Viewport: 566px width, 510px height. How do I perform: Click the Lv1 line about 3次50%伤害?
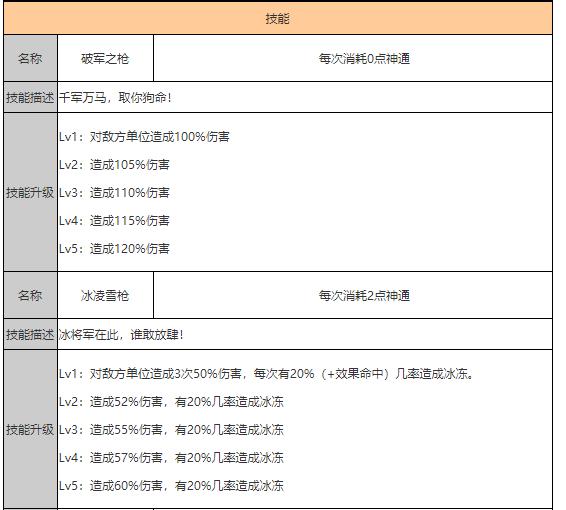pos(267,374)
